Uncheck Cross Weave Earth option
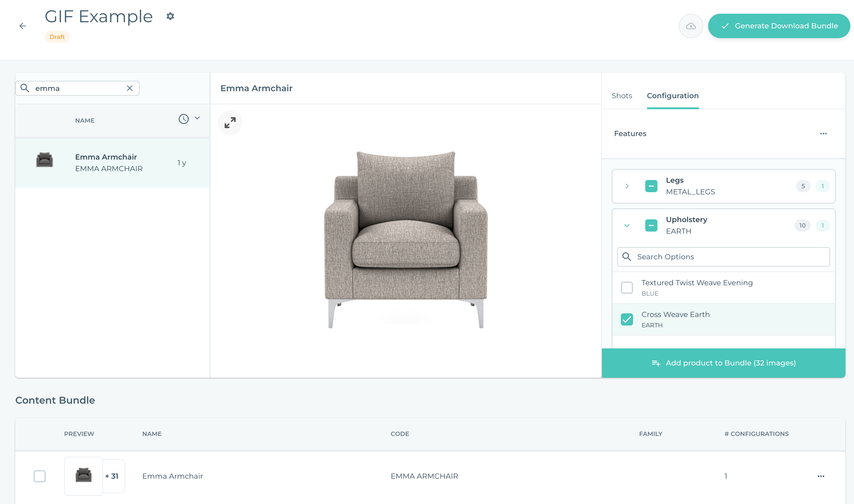 pyautogui.click(x=627, y=319)
